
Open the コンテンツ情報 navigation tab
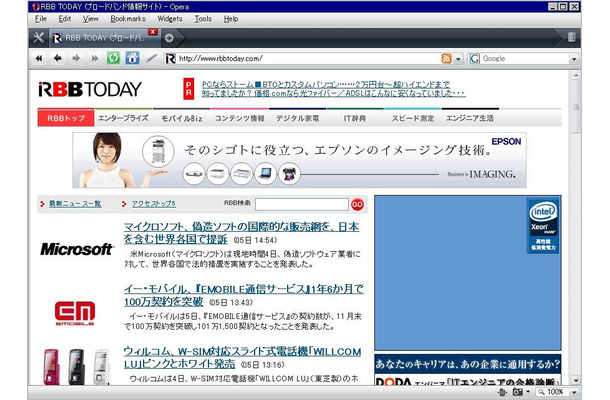pyautogui.click(x=239, y=118)
